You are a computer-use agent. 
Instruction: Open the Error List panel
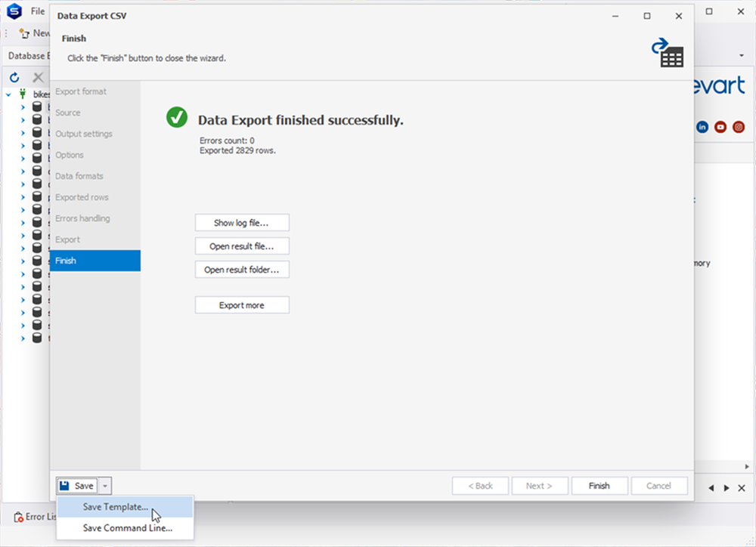(x=36, y=517)
